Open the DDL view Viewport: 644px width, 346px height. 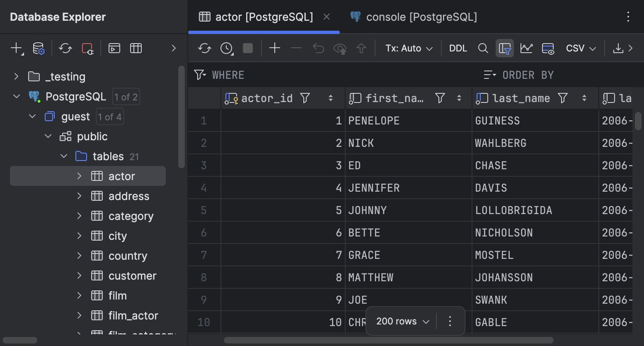coord(458,48)
